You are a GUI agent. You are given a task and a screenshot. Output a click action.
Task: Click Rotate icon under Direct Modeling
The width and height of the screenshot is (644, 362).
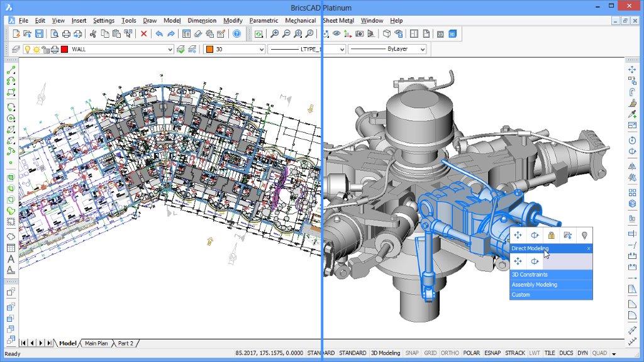point(535,261)
